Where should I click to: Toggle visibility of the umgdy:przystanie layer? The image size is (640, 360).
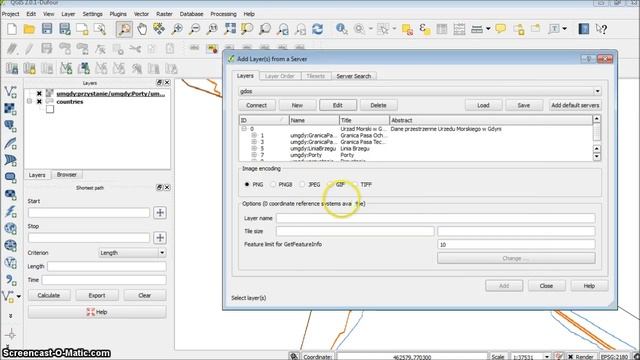39,93
